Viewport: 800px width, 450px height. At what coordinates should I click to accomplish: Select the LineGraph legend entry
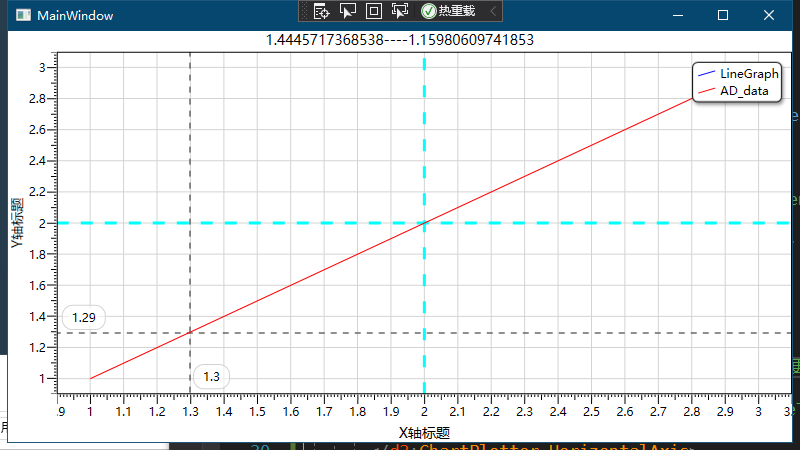(x=738, y=73)
